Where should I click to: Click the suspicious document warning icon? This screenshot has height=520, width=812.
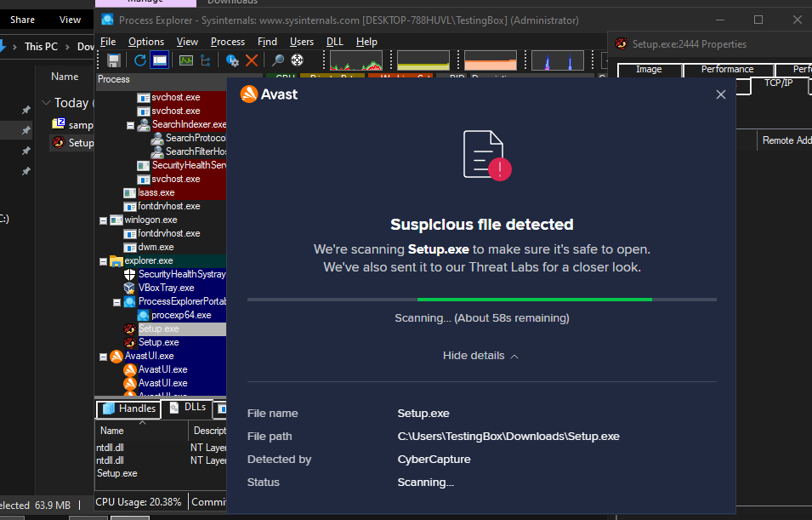(487, 155)
